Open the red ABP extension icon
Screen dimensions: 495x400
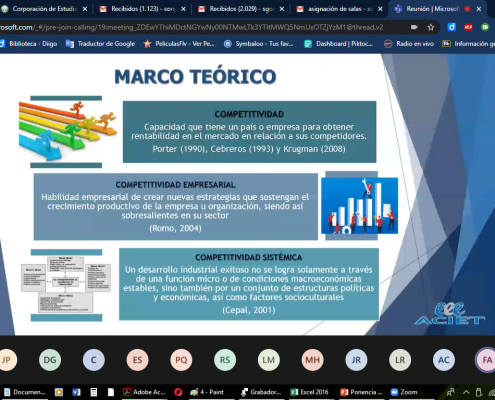[468, 27]
